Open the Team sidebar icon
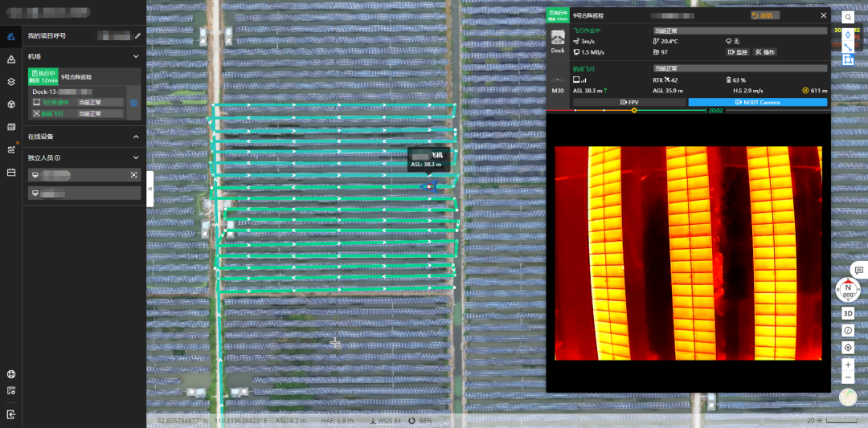Screen dimensions: 868x428 point(11,36)
